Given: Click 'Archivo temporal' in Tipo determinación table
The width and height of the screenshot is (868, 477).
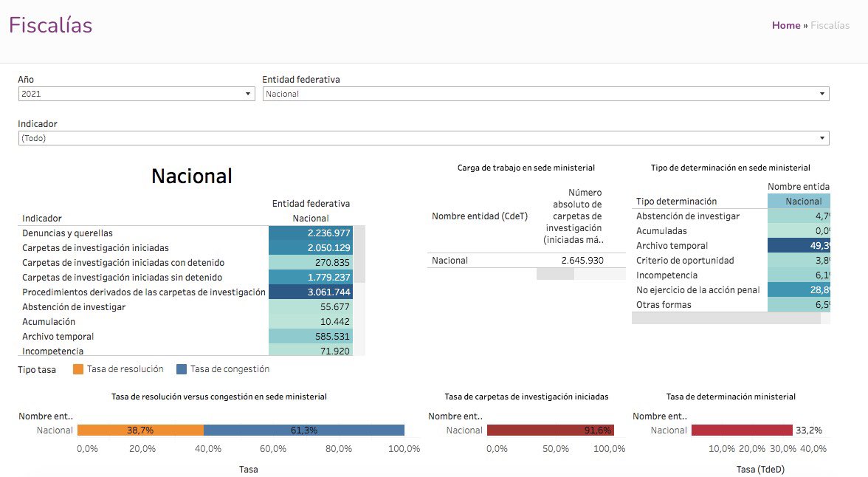Looking at the screenshot, I should coord(672,245).
